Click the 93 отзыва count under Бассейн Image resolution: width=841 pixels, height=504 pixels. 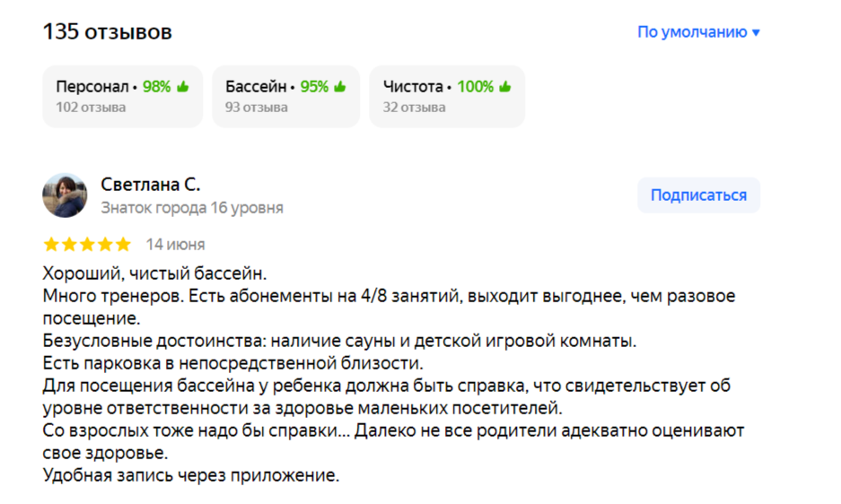257,108
